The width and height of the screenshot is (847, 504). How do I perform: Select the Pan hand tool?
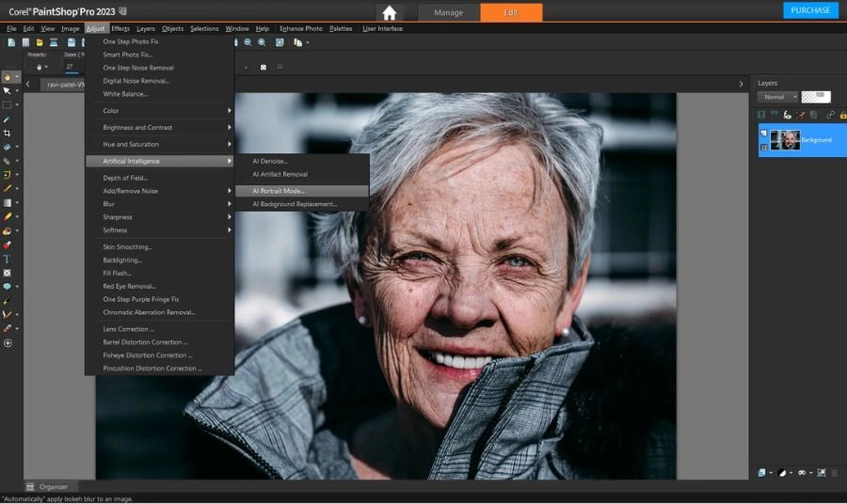click(x=7, y=77)
